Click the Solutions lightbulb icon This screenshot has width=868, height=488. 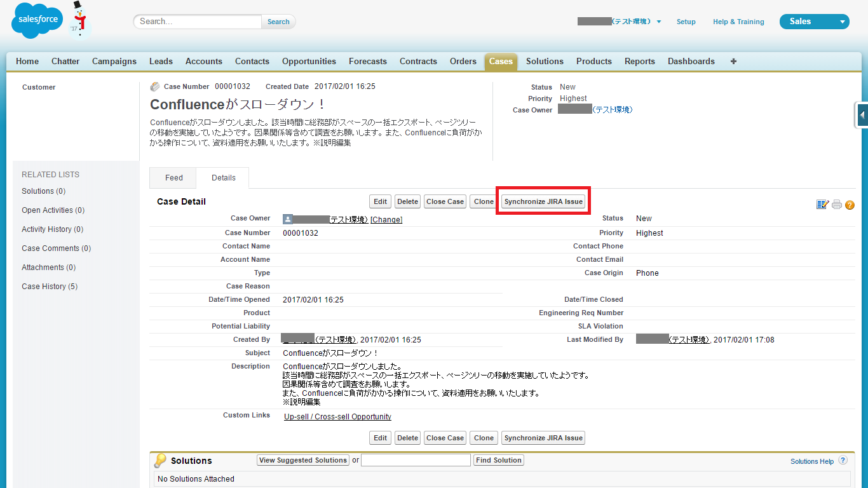160,461
